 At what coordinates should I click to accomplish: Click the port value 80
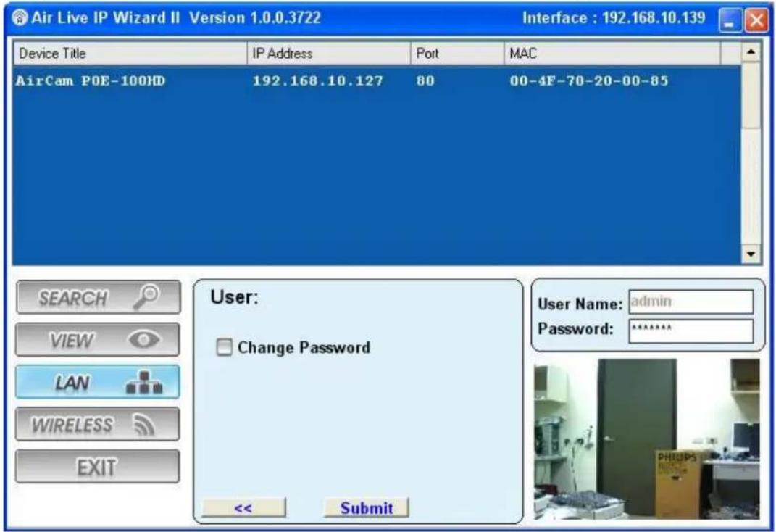pos(425,80)
